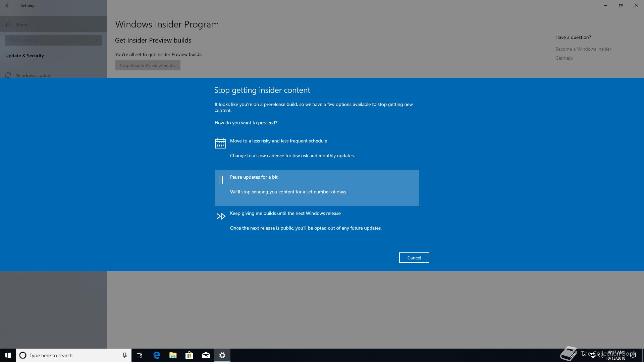This screenshot has width=644, height=362.
Task: Cancel the Stop getting insider content dialog
Action: click(414, 257)
